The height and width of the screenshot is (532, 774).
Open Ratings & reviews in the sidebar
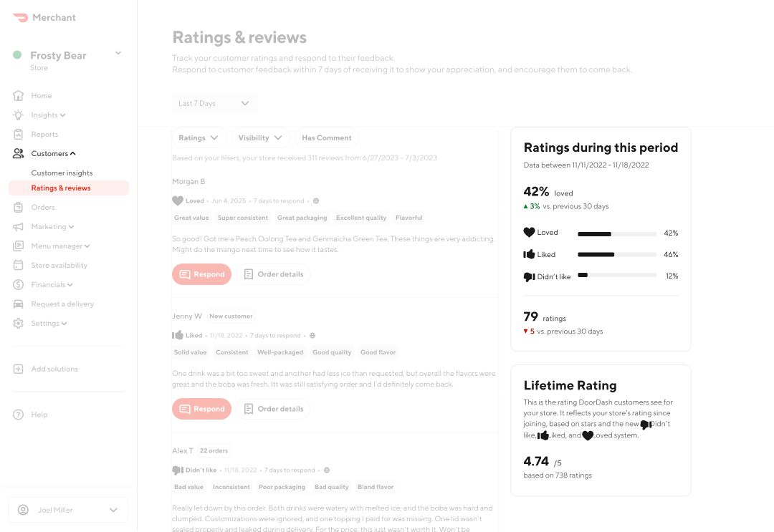(61, 188)
